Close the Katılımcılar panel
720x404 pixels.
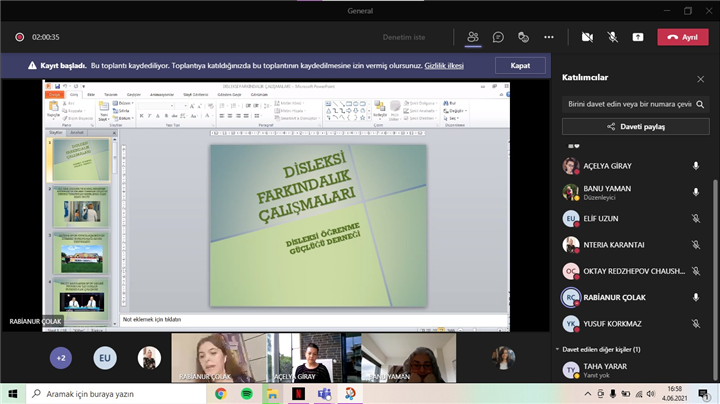tap(700, 78)
